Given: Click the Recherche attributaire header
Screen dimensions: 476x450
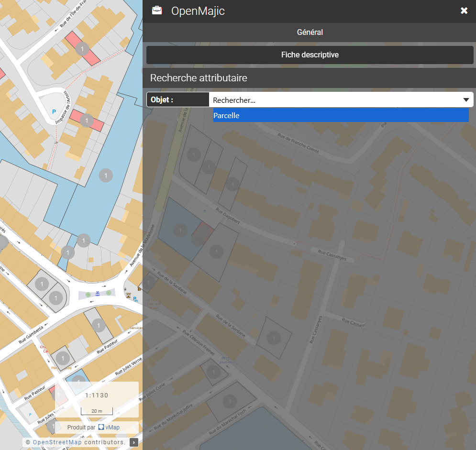Looking at the screenshot, I should click(310, 78).
